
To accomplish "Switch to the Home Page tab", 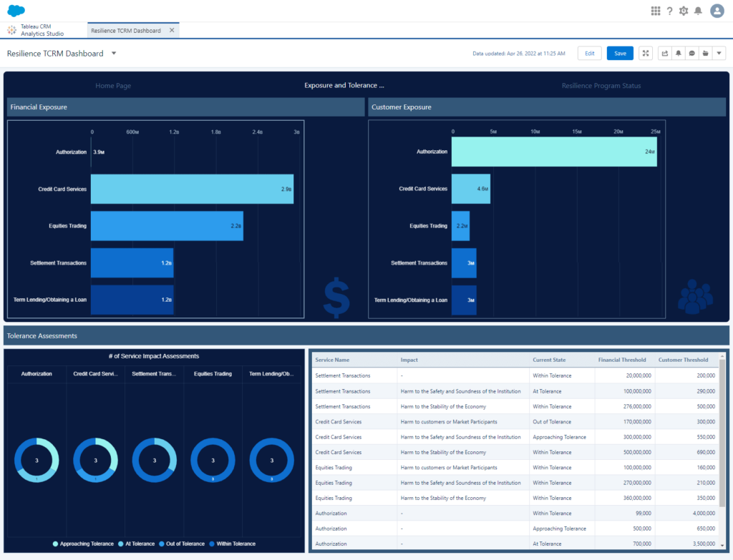I will 113,86.
